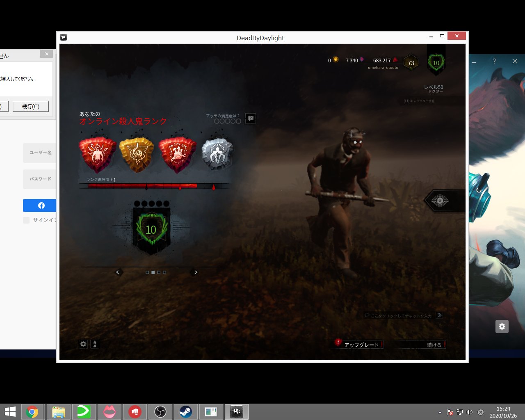The height and width of the screenshot is (420, 525).
Task: Click the pink lips app in the taskbar
Action: point(109,412)
